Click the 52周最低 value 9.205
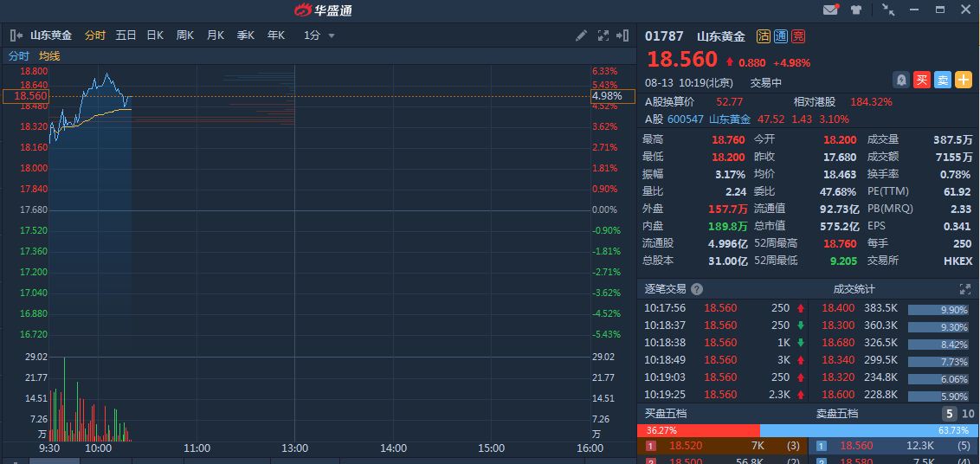This screenshot has height=464, width=980. 843,261
